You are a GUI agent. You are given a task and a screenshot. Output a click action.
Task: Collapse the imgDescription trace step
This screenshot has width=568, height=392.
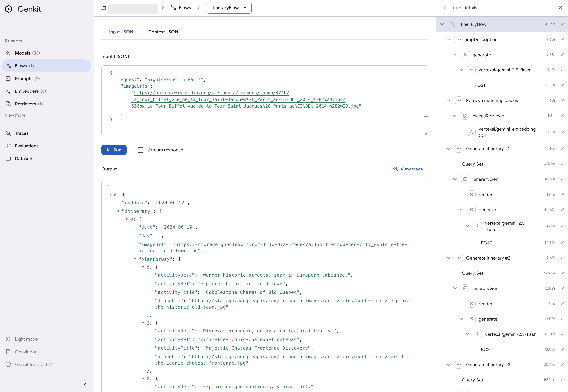point(448,39)
